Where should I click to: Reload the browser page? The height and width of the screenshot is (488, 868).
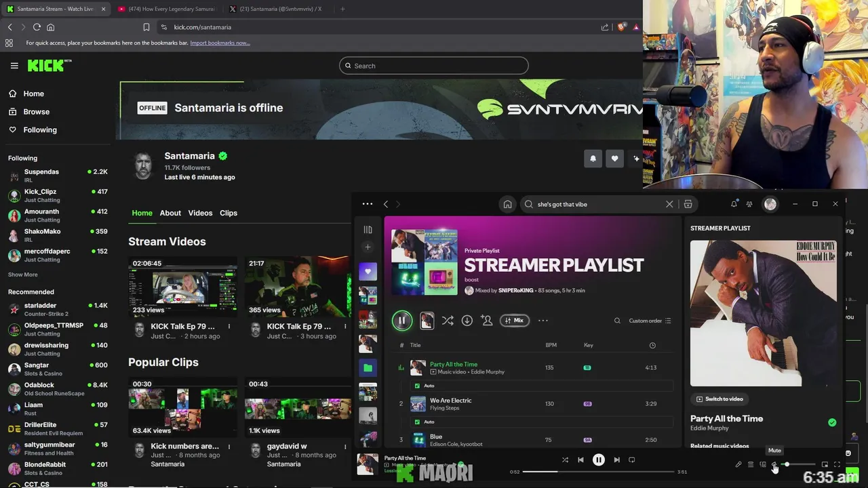37,27
